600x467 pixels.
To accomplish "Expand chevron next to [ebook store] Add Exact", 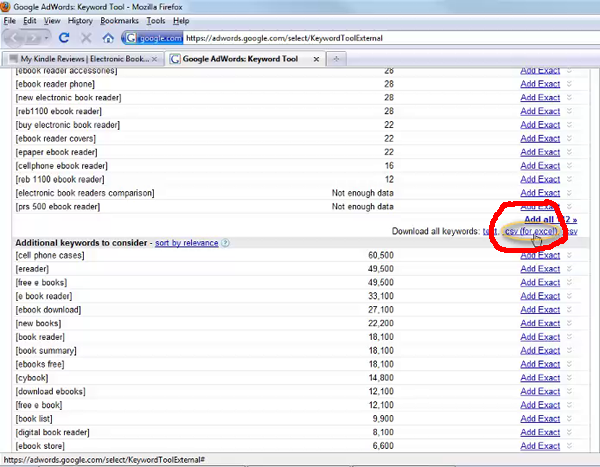I will (569, 446).
